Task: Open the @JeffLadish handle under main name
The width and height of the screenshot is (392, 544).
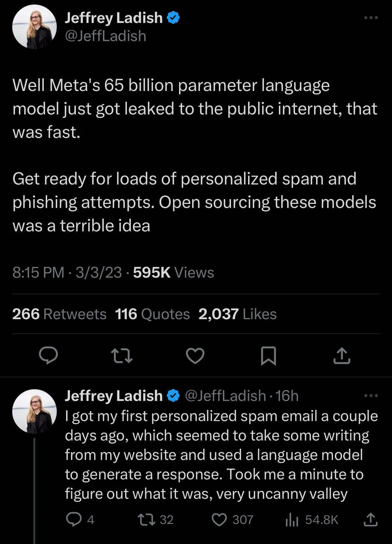Action: tap(105, 36)
